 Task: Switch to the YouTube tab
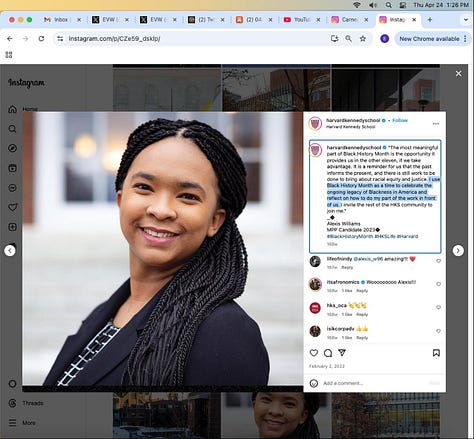click(x=302, y=20)
